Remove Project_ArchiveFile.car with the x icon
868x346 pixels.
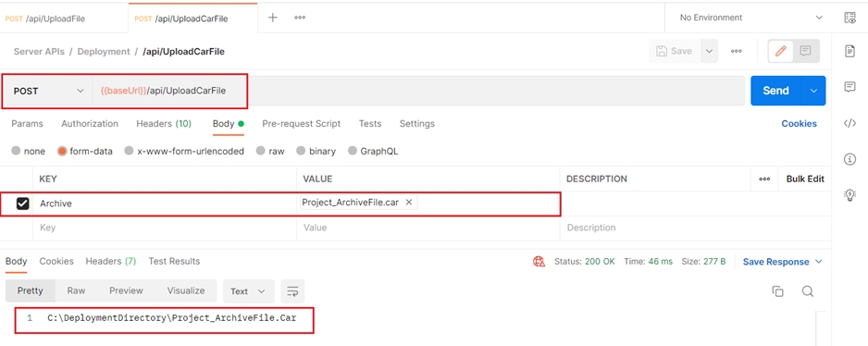pos(408,203)
